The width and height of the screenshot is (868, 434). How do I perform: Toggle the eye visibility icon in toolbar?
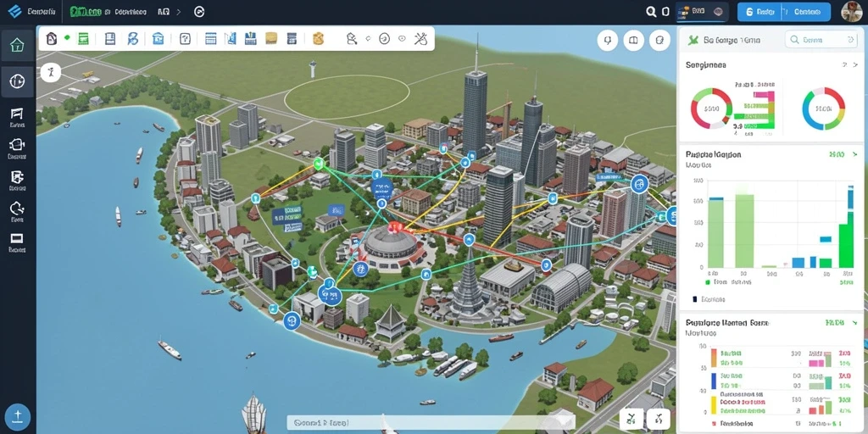(x=403, y=39)
